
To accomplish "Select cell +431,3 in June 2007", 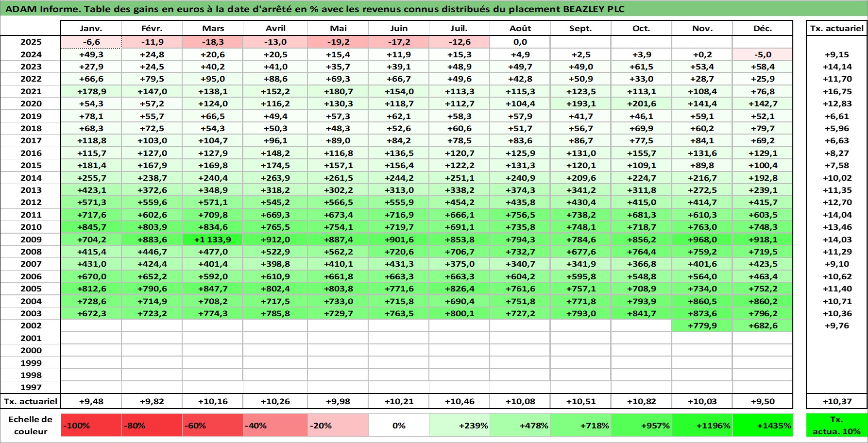I will 399,264.
